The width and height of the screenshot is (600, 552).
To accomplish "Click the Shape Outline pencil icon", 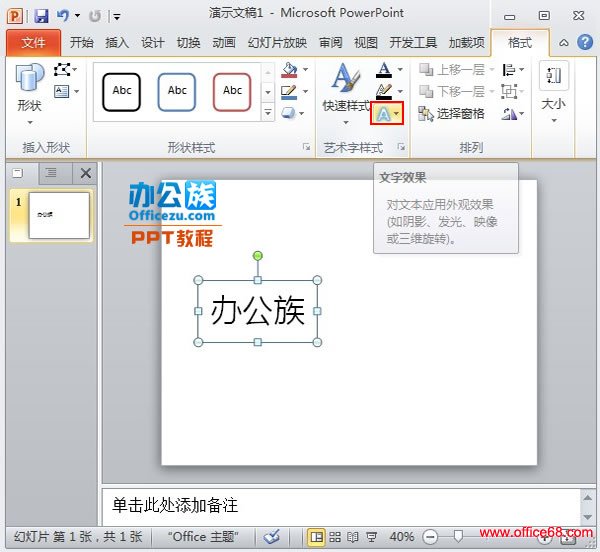I will [x=289, y=92].
